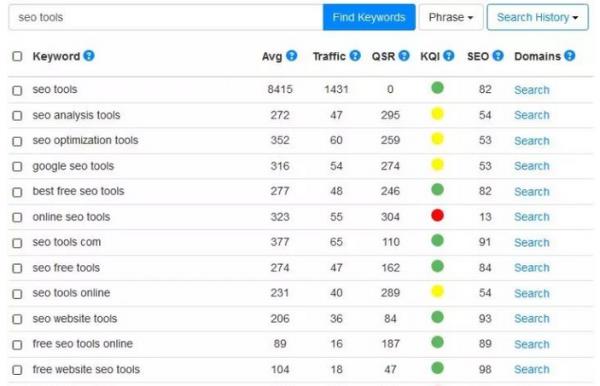Open the Search History dropdown

[x=538, y=17]
